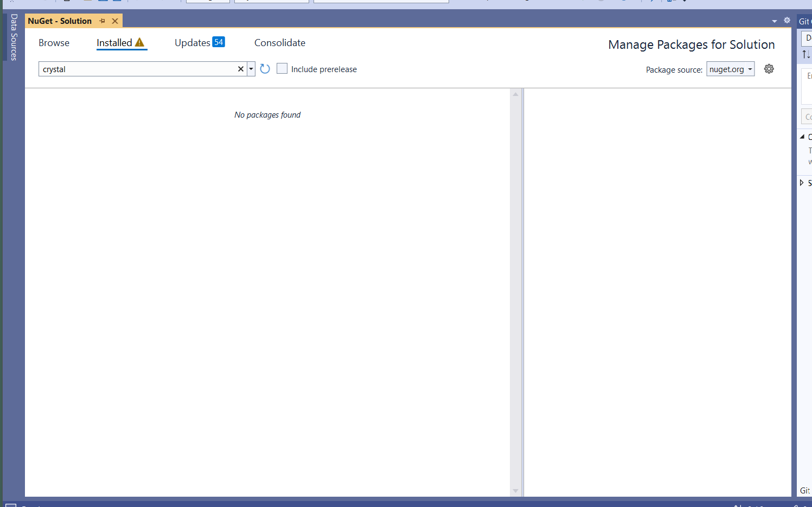
Task: Open the Updates tab
Action: pos(192,43)
